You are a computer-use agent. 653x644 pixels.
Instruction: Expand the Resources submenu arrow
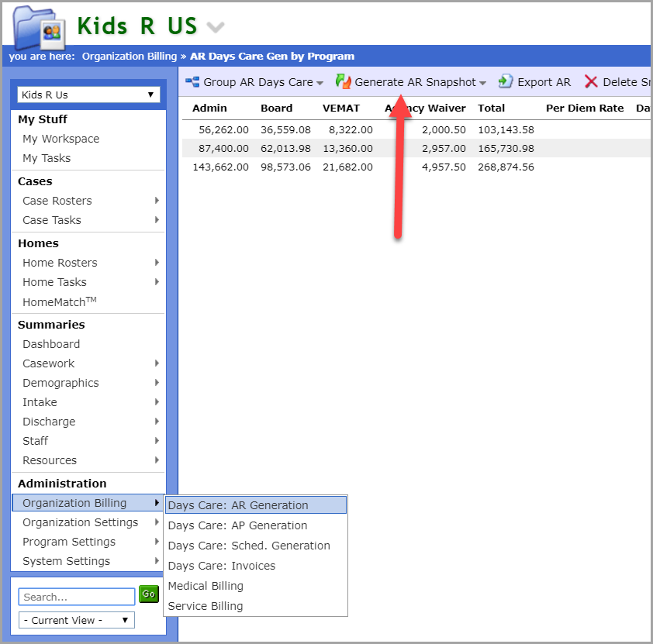[157, 460]
